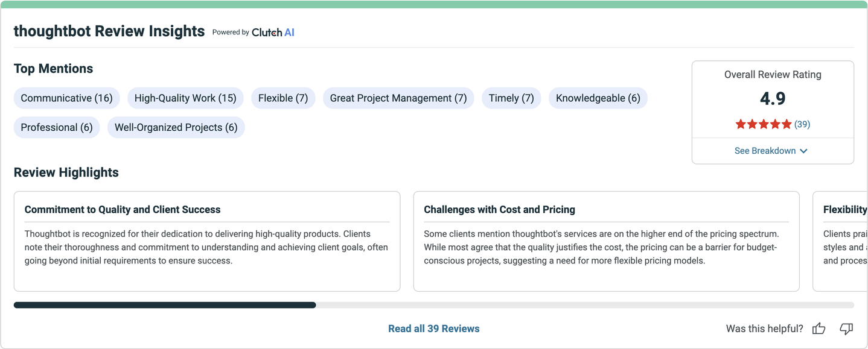
Task: Click the Was this helpful? text
Action: (x=765, y=329)
